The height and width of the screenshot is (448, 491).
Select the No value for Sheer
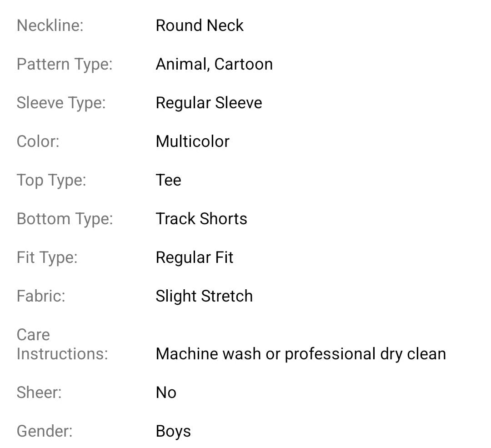[166, 393]
